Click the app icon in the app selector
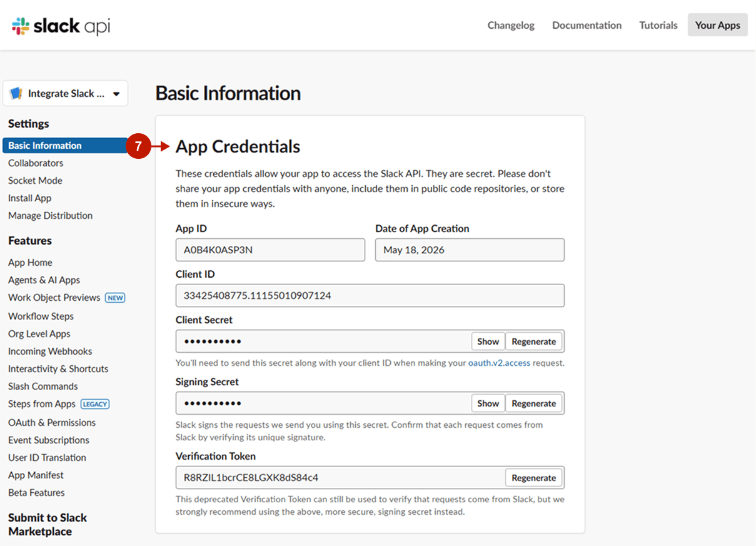 (16, 94)
